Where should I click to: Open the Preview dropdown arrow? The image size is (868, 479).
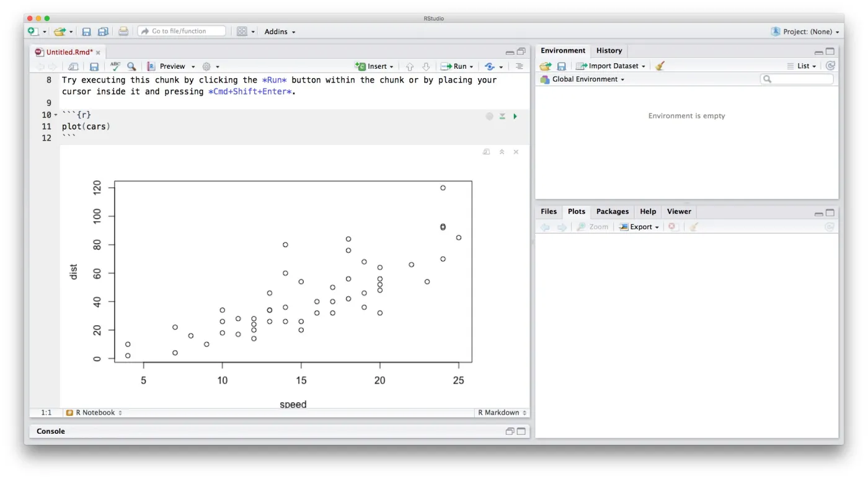click(x=193, y=67)
